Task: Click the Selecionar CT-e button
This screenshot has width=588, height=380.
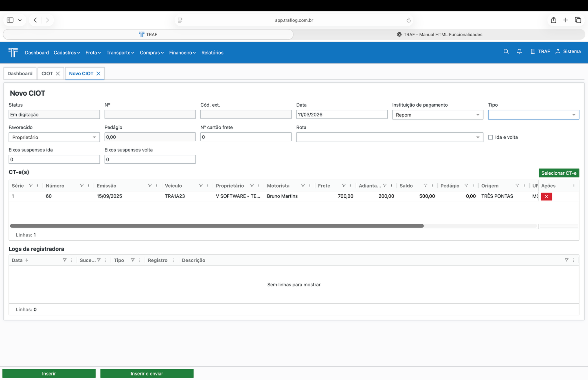Action: click(x=558, y=173)
